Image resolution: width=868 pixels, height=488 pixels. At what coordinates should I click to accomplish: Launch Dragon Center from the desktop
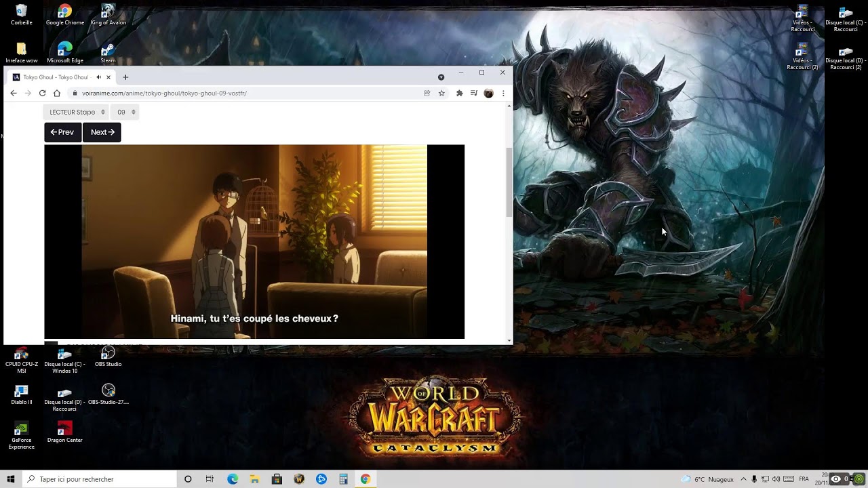(65, 432)
